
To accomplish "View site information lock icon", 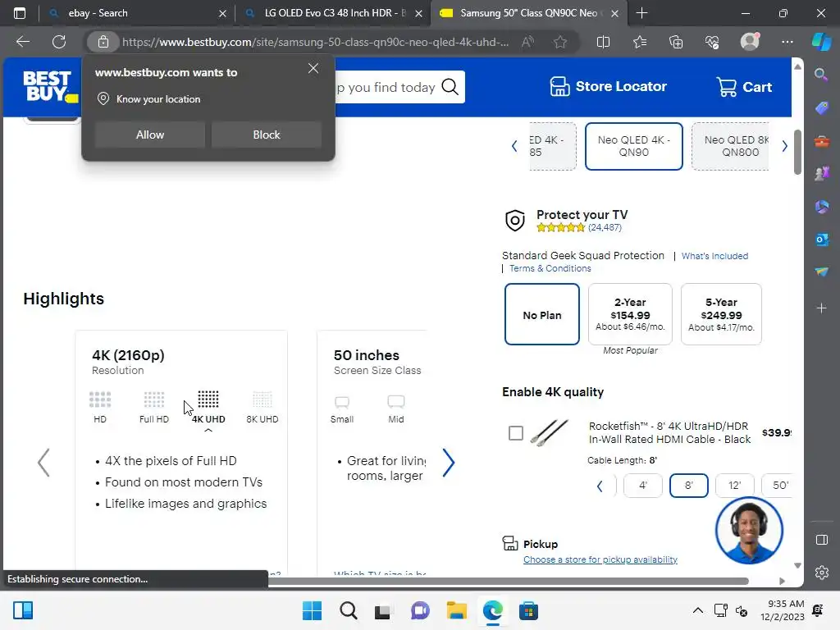I will tap(103, 42).
